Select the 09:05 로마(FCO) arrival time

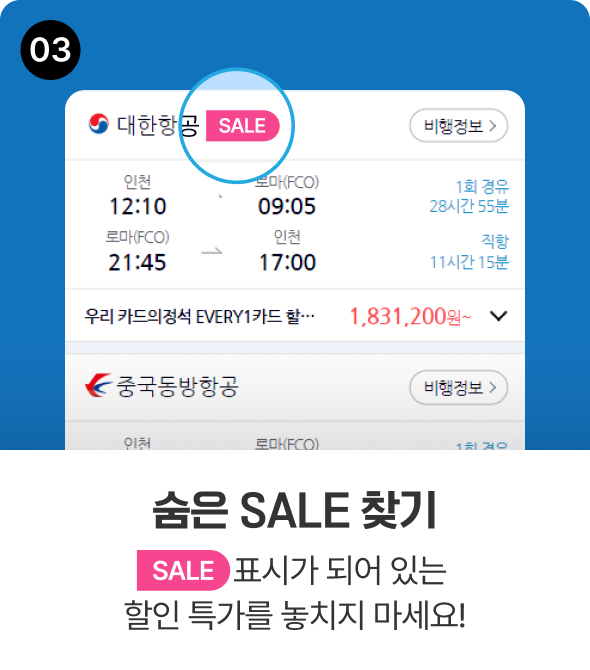click(x=287, y=206)
